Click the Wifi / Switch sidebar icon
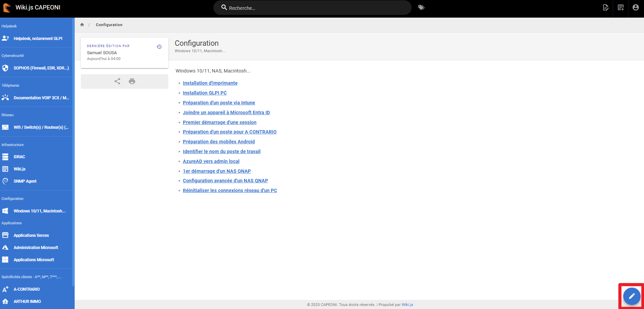 [x=5, y=127]
